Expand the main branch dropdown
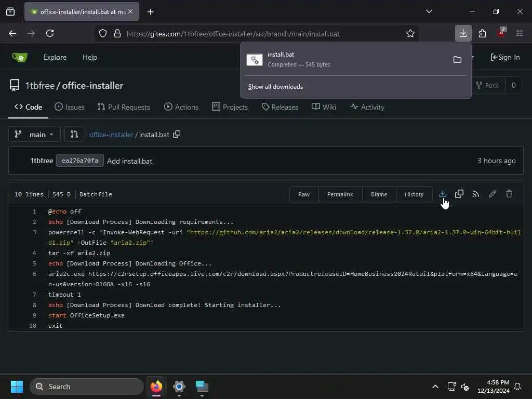 click(34, 135)
